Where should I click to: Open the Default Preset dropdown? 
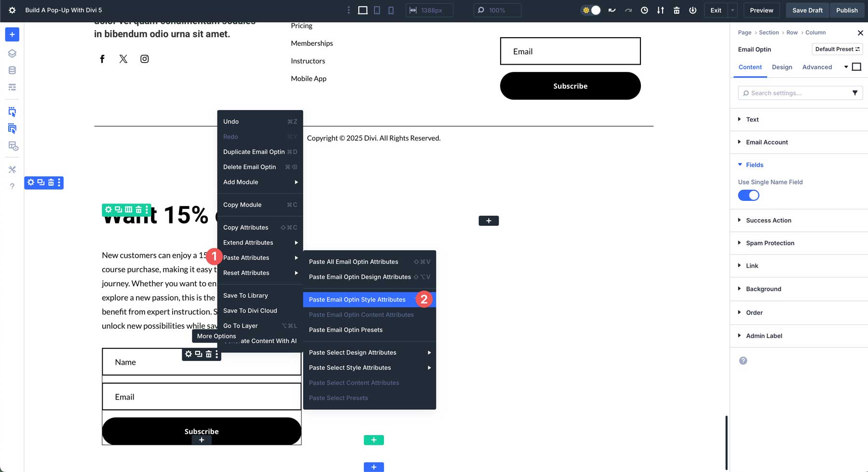click(x=837, y=49)
